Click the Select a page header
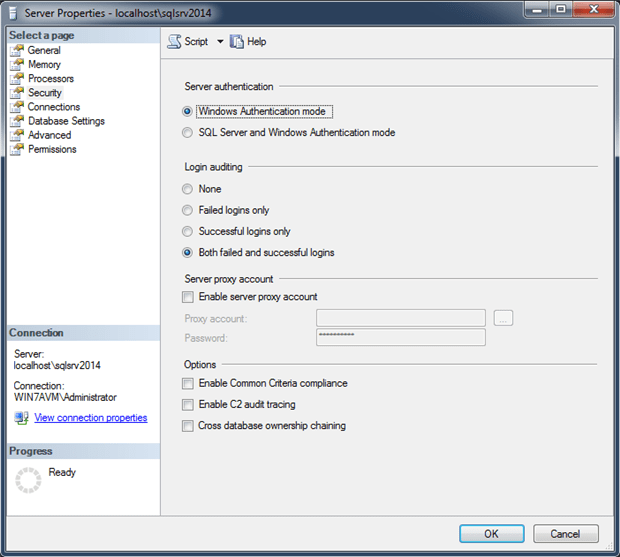Viewport: 620px width, 557px height. coord(42,35)
